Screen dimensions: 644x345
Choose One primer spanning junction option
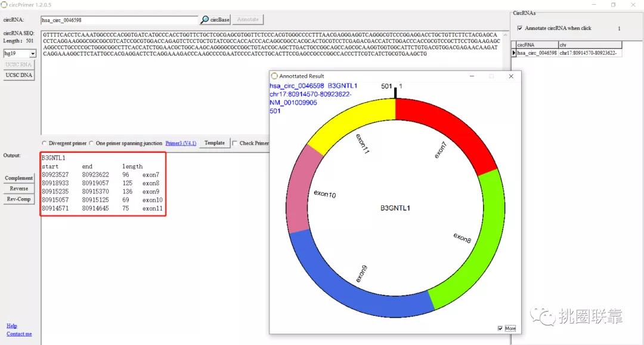(91, 143)
